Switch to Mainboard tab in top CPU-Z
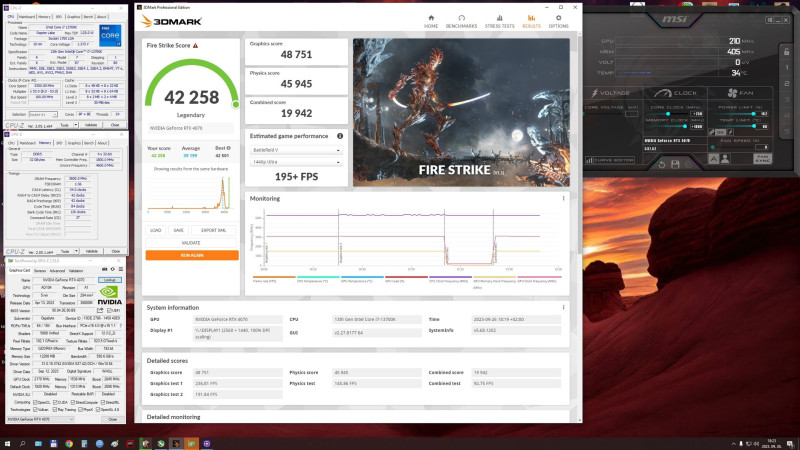This screenshot has height=450, width=800. click(x=27, y=17)
